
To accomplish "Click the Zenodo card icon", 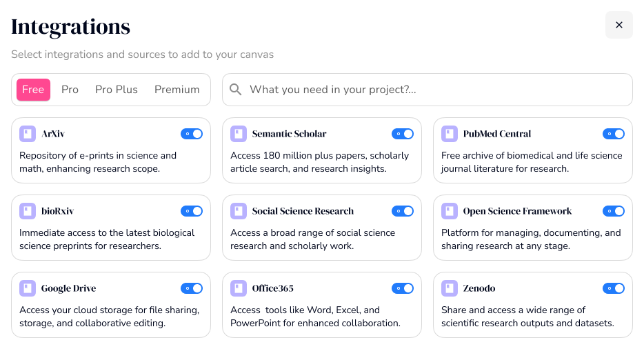I will (x=450, y=288).
